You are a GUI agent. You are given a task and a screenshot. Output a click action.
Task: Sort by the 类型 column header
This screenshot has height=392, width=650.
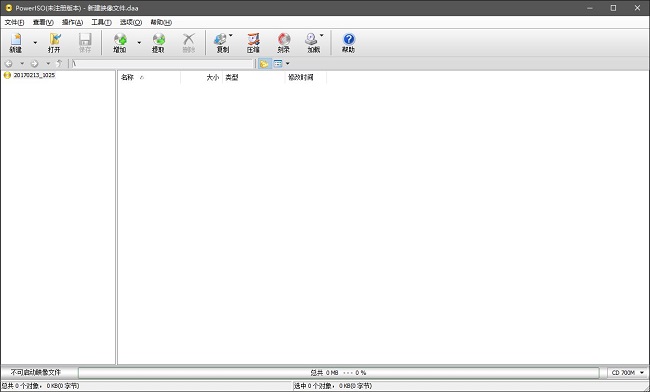[x=254, y=77]
